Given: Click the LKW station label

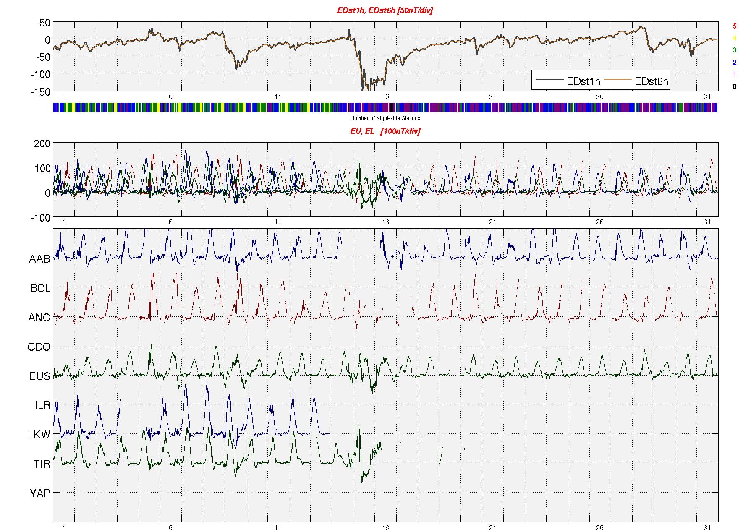Looking at the screenshot, I should (39, 435).
